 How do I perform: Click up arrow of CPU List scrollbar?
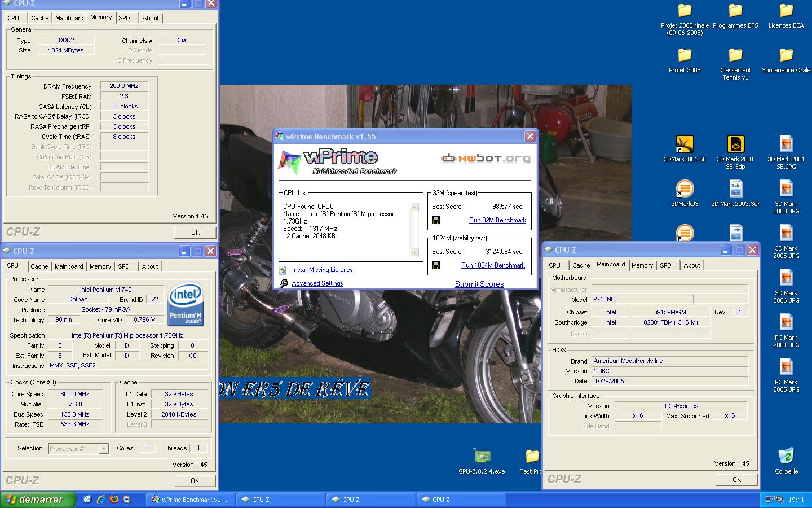pyautogui.click(x=414, y=208)
